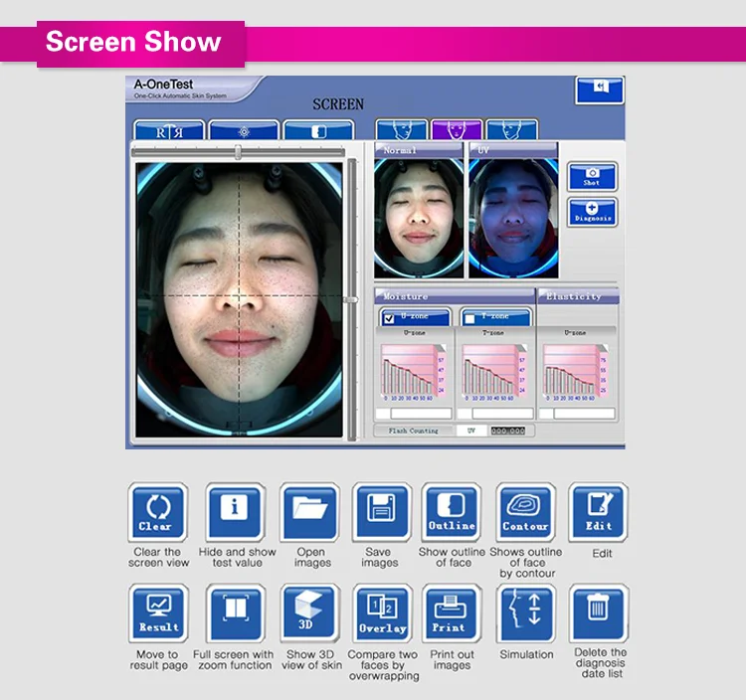Click the Diagnosis button
Image resolution: width=746 pixels, height=700 pixels.
tap(592, 212)
